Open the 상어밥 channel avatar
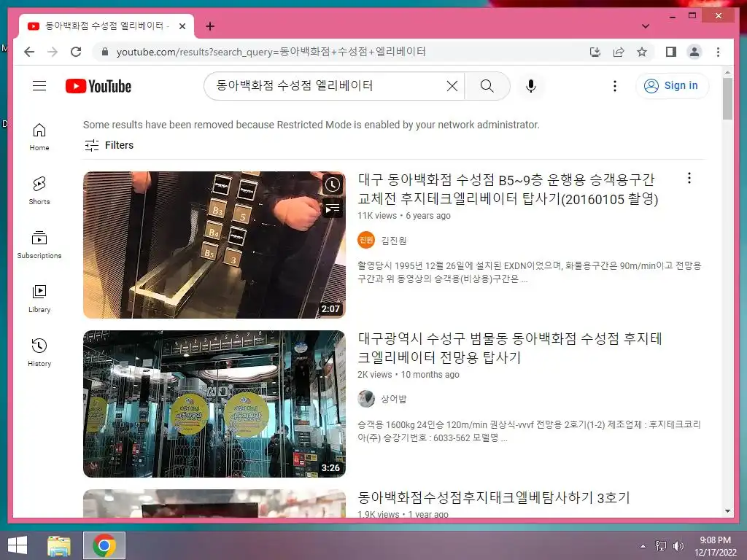 click(366, 399)
